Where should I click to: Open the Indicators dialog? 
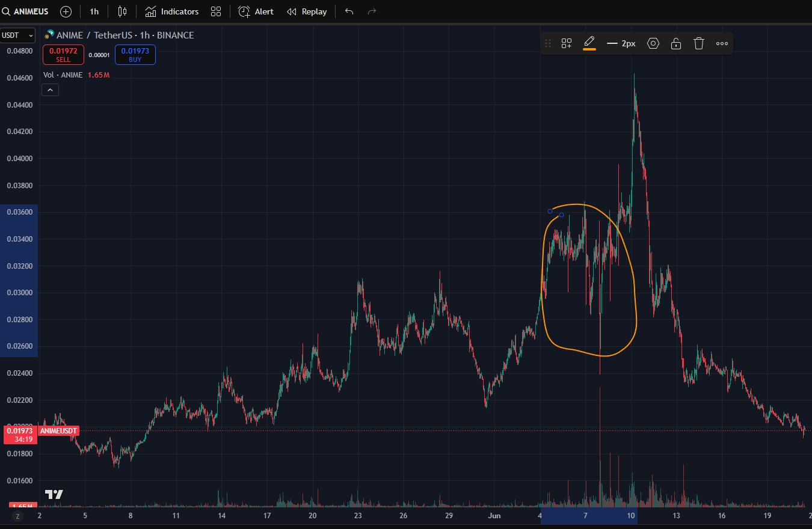click(172, 11)
